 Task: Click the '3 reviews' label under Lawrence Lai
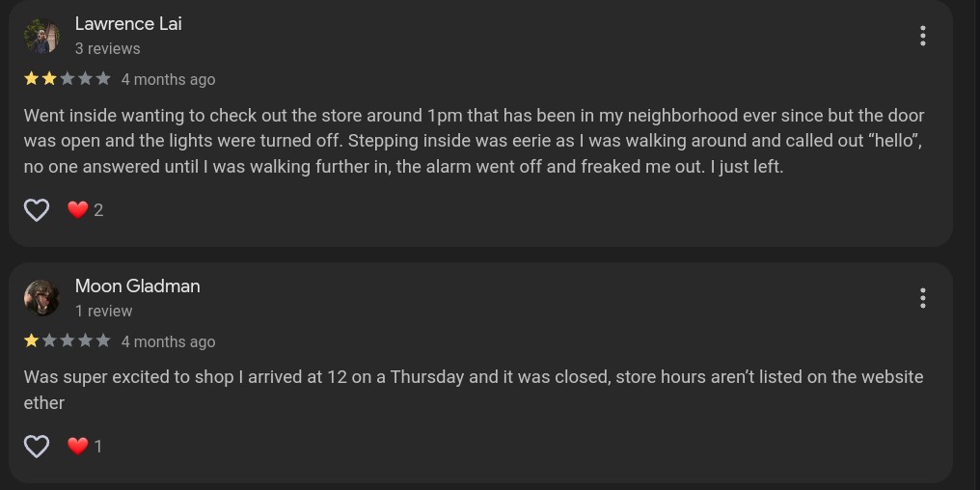[107, 49]
